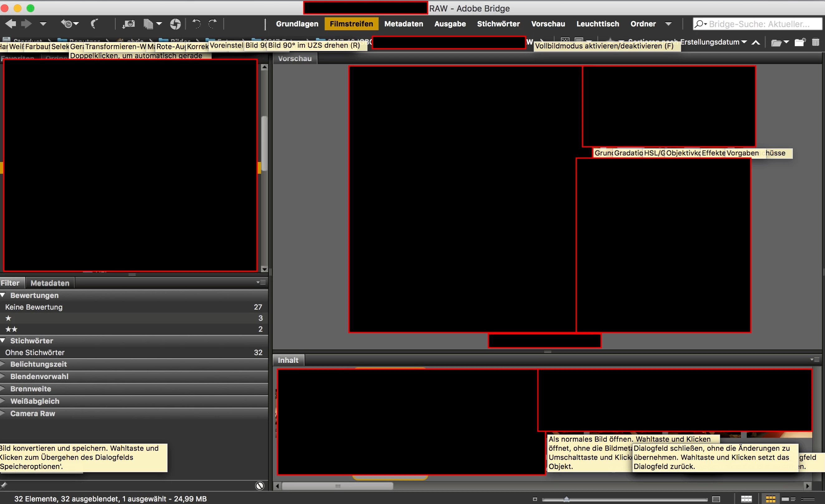Open in Camera Raw aperture icon
This screenshot has height=504, width=825.
(x=175, y=24)
